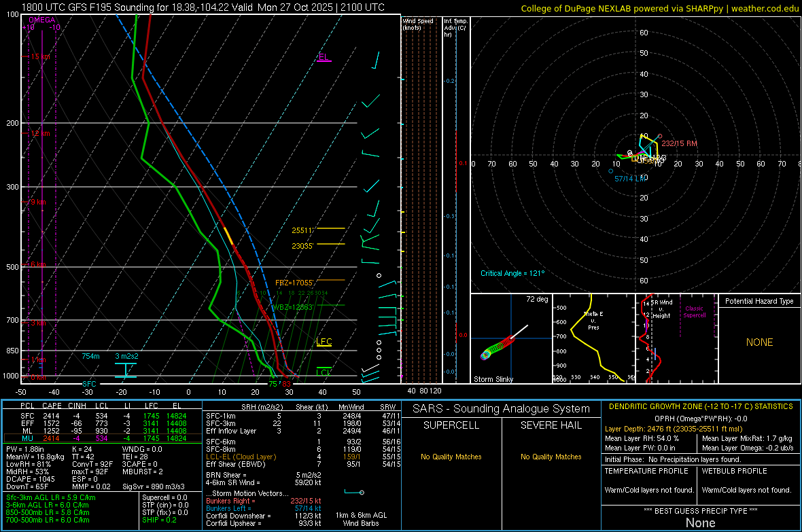Click the 232/15 RM storm motion marker

tap(679, 144)
